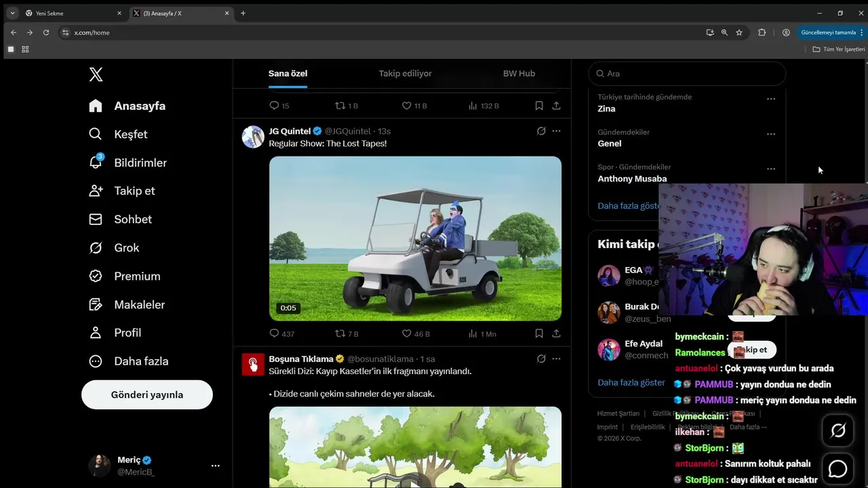Open options for Zina trend

(x=770, y=99)
